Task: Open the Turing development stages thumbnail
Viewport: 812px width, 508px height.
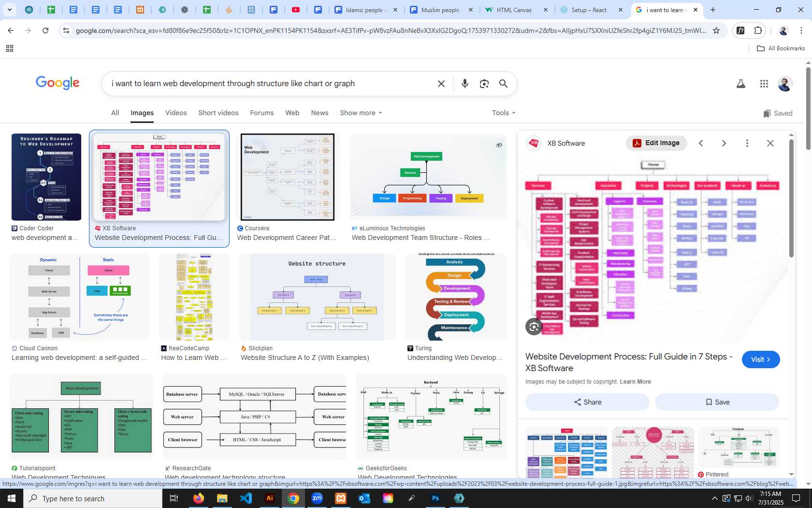Action: coord(456,297)
